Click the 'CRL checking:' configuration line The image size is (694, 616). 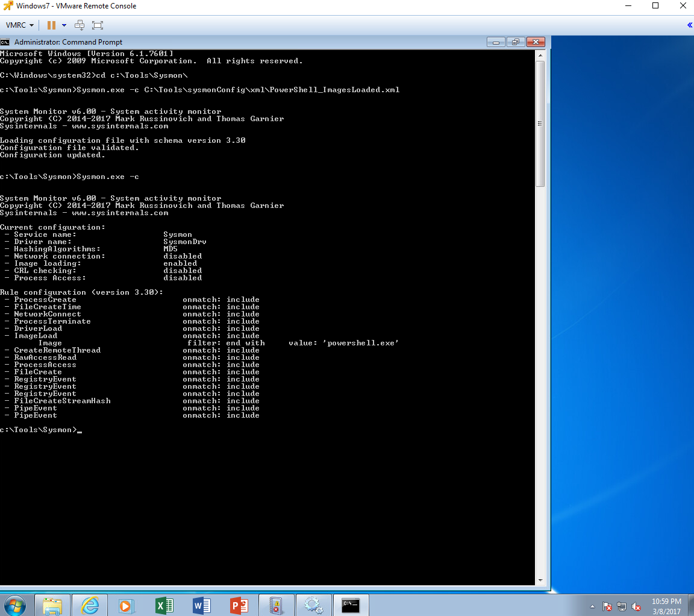pos(103,271)
